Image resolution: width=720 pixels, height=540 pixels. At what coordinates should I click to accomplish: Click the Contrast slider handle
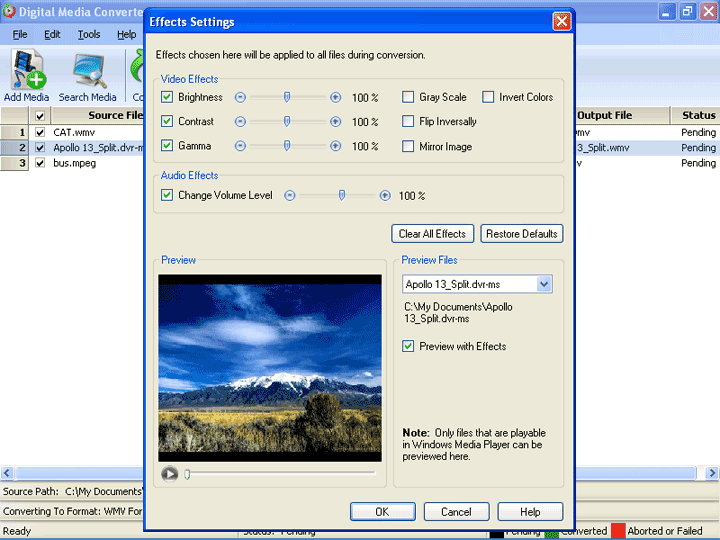pyautogui.click(x=287, y=122)
